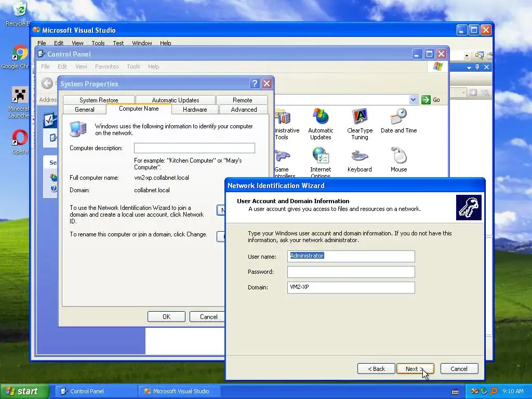Cancel the Network Identification Wizard
This screenshot has width=532, height=399.
pos(459,369)
